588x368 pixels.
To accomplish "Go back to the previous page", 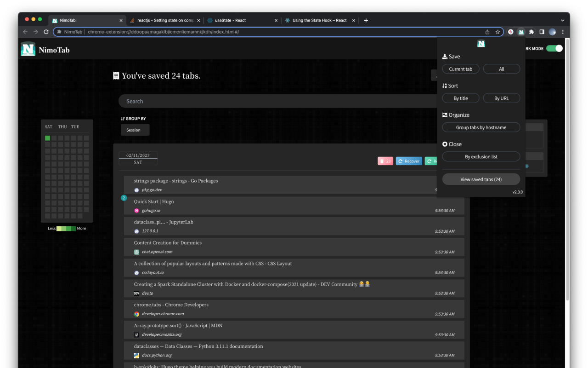I will [x=25, y=32].
